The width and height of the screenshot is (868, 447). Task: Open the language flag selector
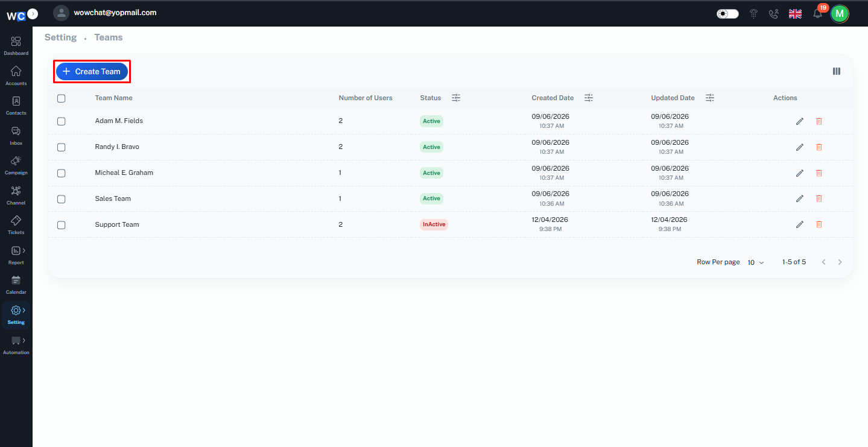796,14
